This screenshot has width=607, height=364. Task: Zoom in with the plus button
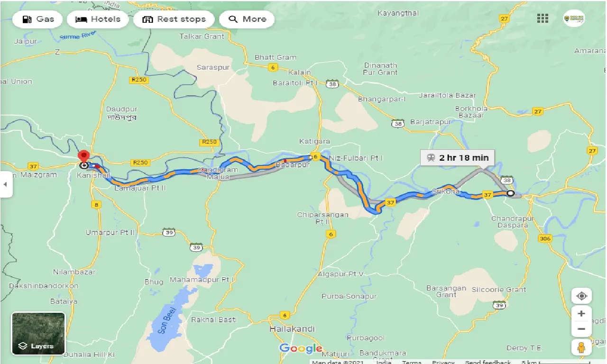click(x=581, y=314)
